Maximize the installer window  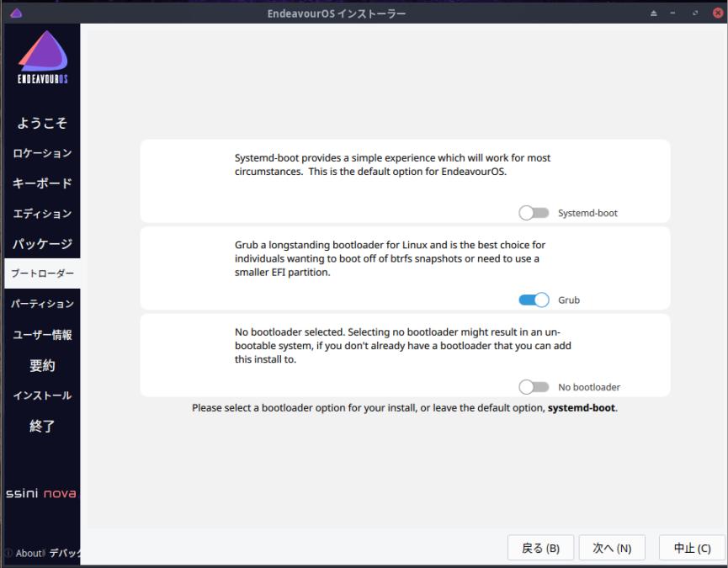(x=695, y=13)
